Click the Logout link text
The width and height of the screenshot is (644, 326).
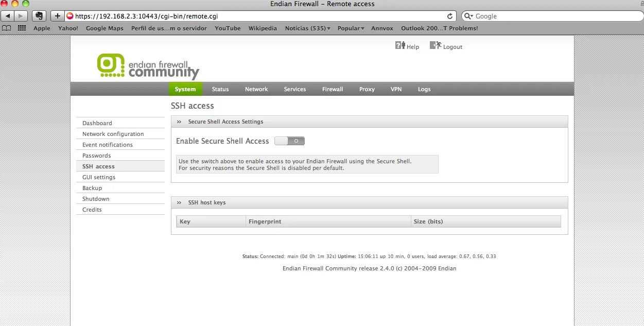(453, 47)
